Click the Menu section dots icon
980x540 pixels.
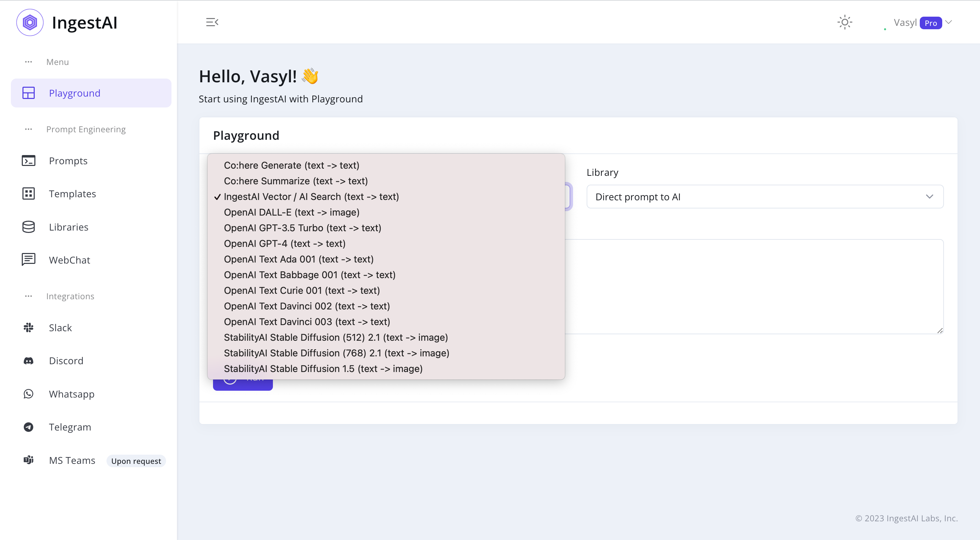coord(29,62)
